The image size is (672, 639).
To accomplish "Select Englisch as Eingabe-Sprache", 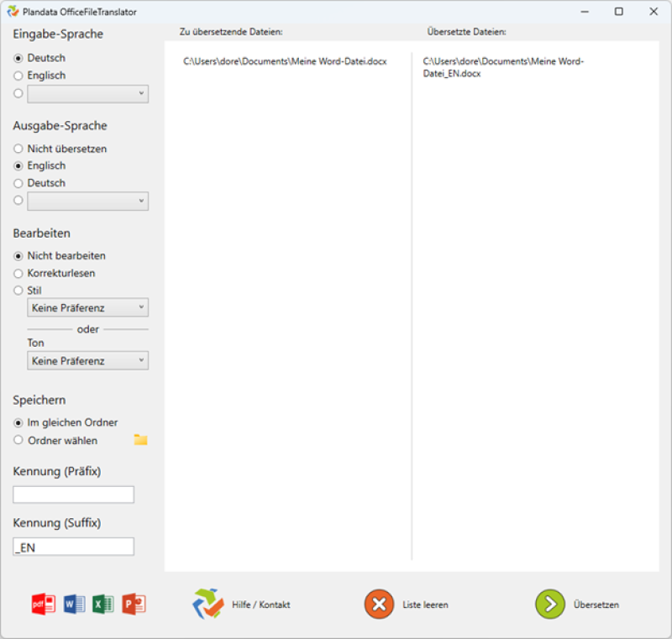I will coord(18,76).
